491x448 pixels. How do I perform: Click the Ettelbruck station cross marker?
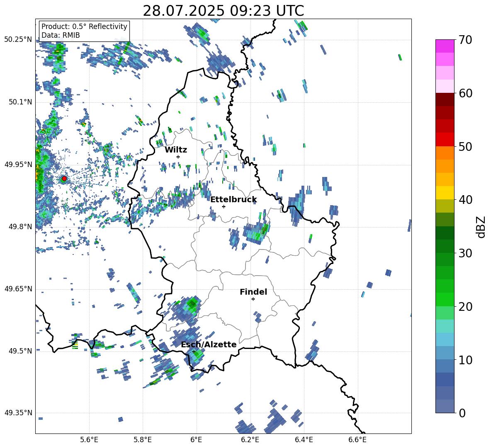point(224,206)
